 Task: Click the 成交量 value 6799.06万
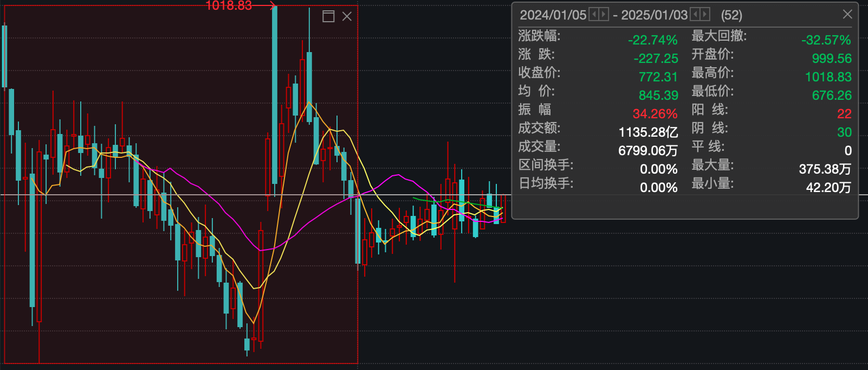(x=648, y=151)
